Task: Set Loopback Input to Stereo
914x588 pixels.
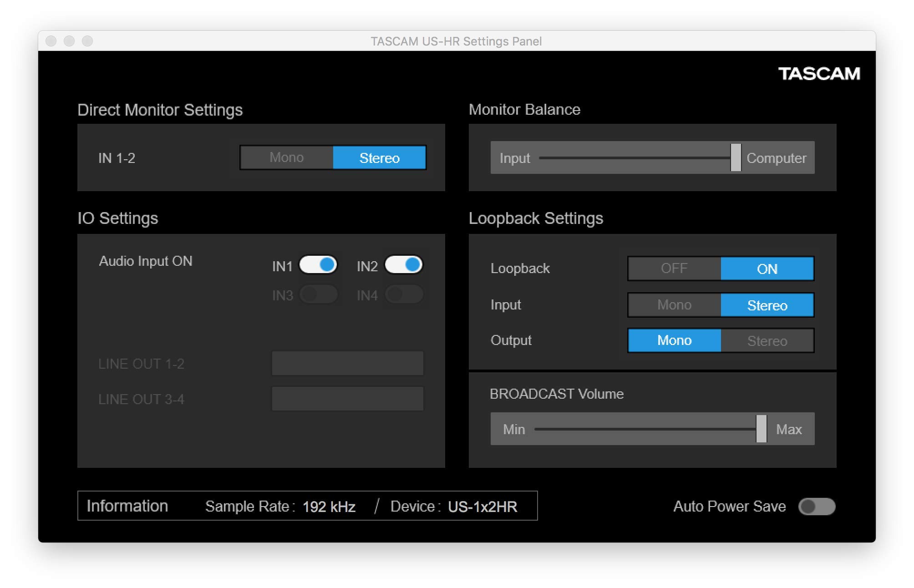Action: [767, 305]
